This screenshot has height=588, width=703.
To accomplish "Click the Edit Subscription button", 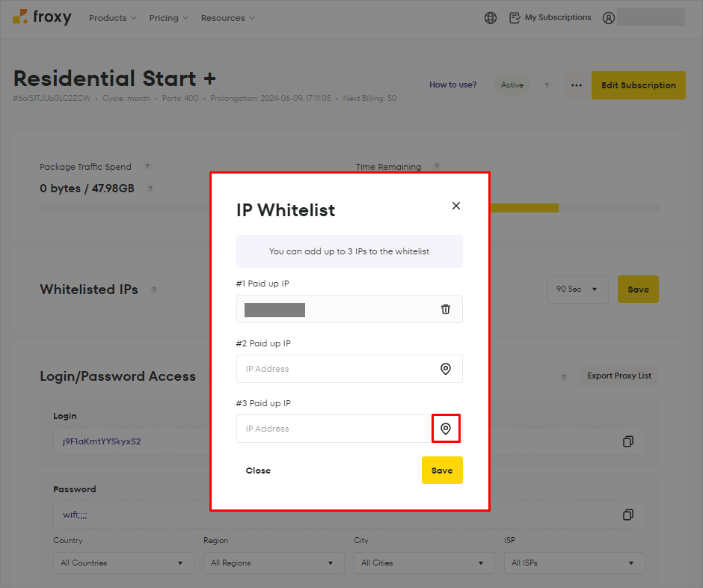I will pyautogui.click(x=638, y=85).
